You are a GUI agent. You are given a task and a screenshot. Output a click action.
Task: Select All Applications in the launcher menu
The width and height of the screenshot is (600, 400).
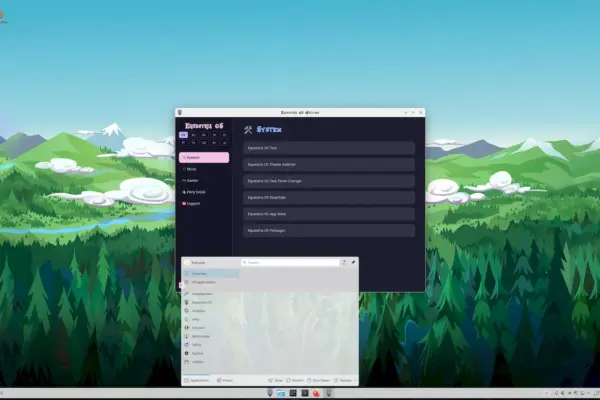(x=211, y=282)
